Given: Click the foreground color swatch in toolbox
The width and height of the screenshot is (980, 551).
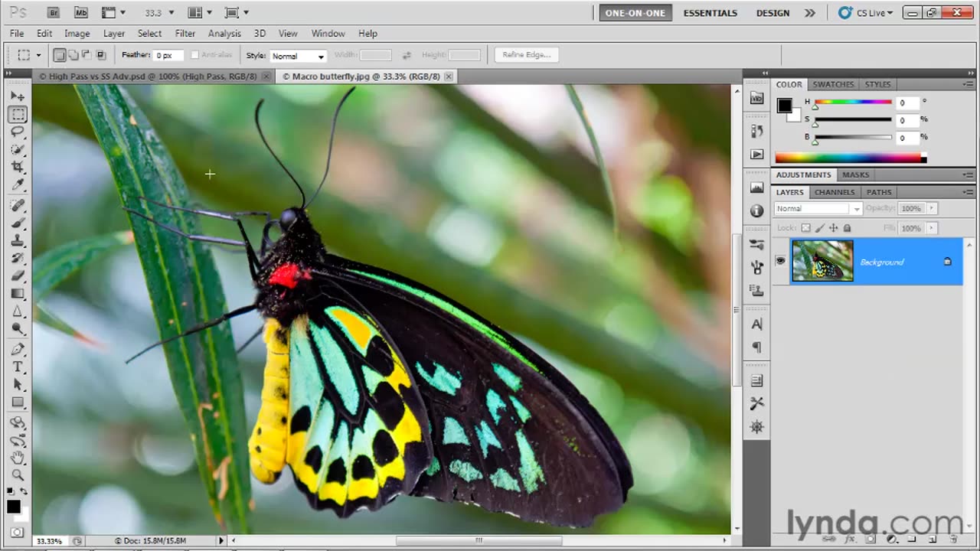Looking at the screenshot, I should [14, 507].
